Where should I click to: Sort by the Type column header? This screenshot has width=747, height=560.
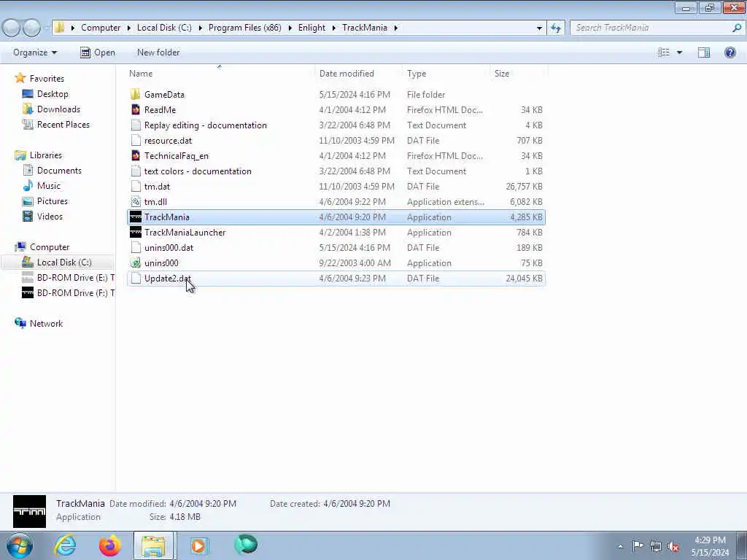pyautogui.click(x=446, y=74)
